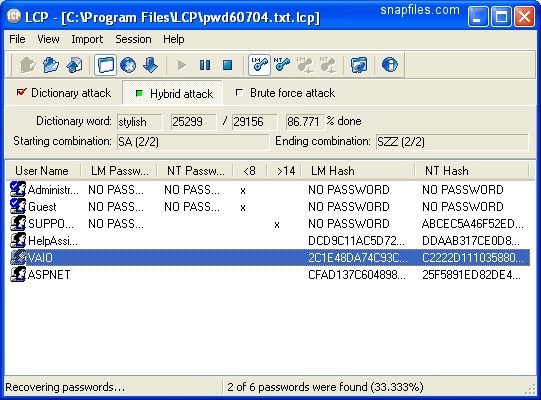Sort by User Name column header
541x400 pixels.
[42, 171]
